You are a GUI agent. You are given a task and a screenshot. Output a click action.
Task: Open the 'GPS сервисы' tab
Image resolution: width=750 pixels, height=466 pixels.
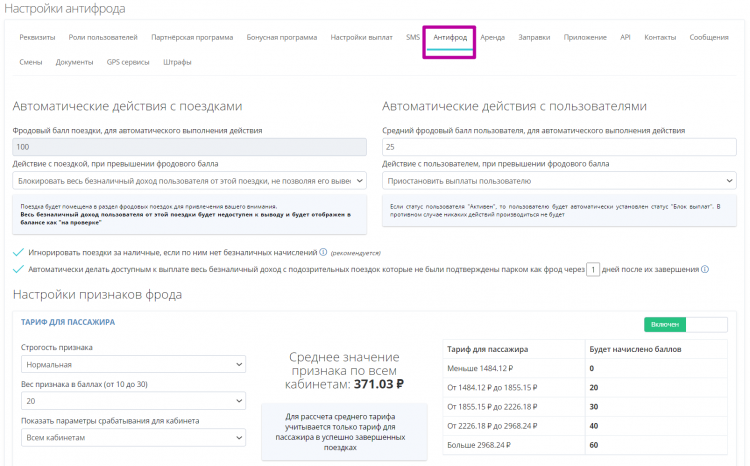[127, 62]
